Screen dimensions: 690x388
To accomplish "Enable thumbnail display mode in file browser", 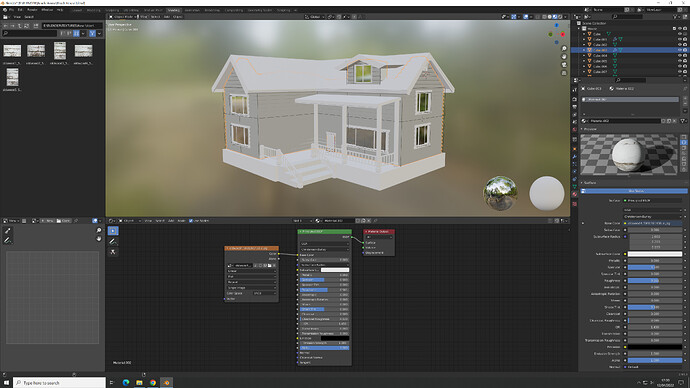I will tap(77, 33).
